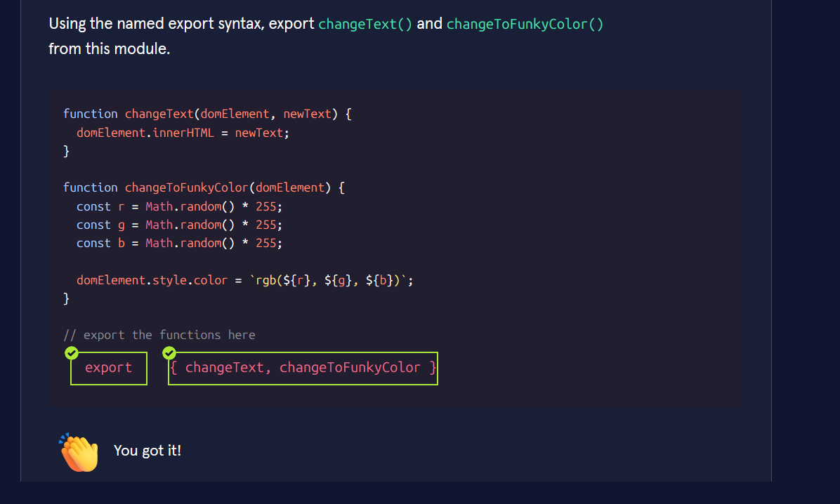
Task: Click the 'domElement.innerHTML = newText;' line
Action: (x=183, y=133)
